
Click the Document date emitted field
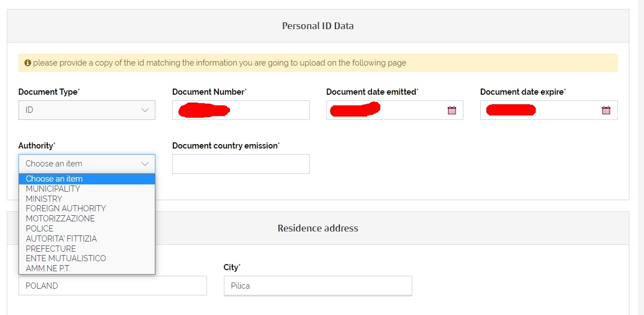pyautogui.click(x=395, y=110)
